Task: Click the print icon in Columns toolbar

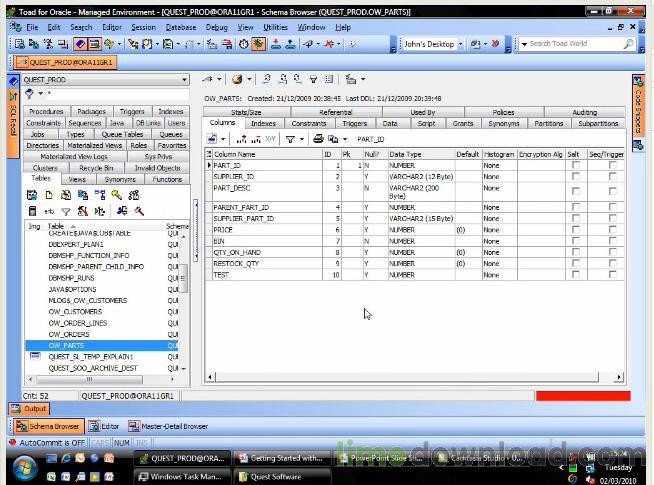Action: (318, 139)
